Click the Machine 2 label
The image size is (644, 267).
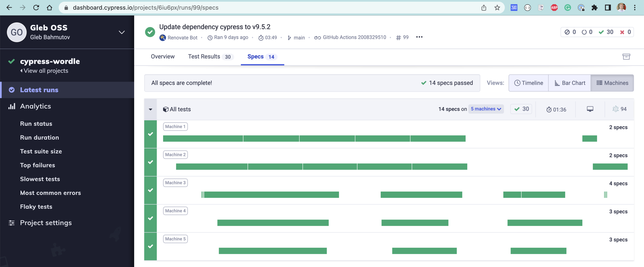175,155
